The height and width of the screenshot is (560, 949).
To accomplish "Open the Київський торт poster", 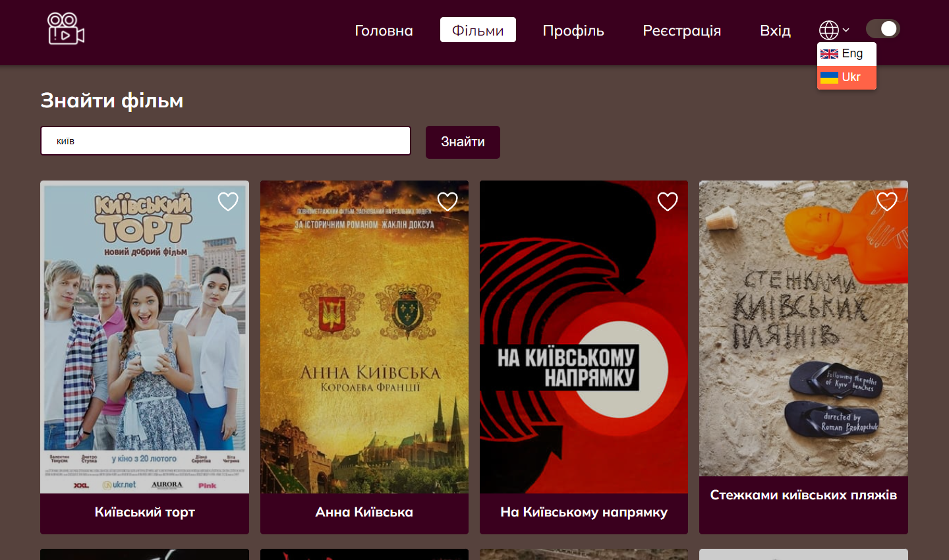I will [x=145, y=337].
